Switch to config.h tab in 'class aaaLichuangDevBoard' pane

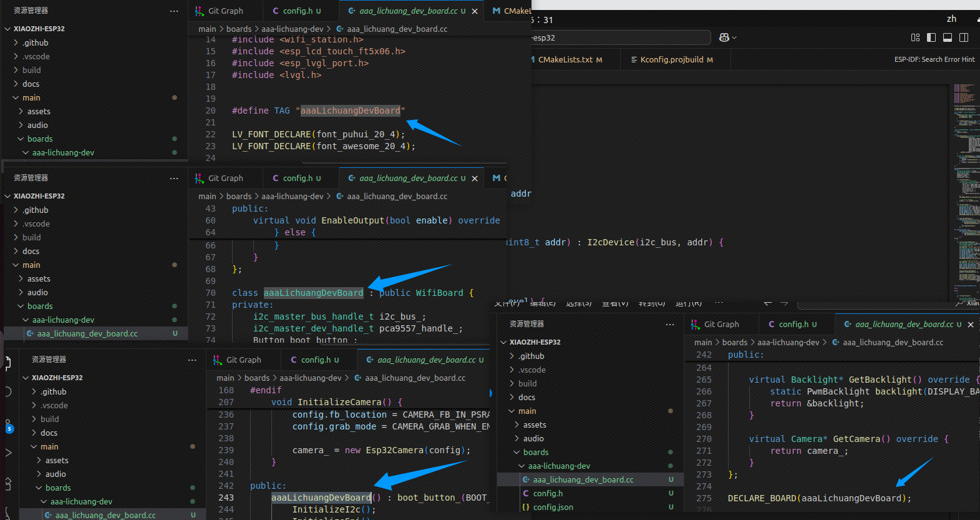pyautogui.click(x=297, y=179)
